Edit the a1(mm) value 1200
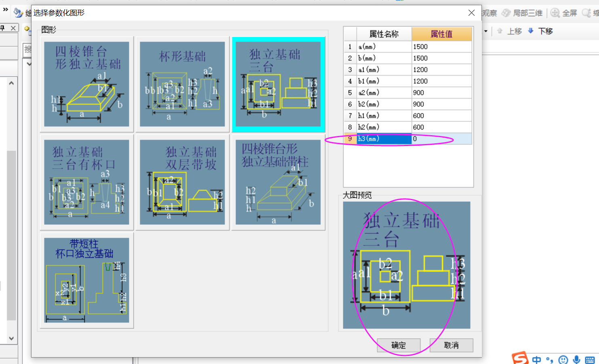599x364 pixels. (441, 70)
